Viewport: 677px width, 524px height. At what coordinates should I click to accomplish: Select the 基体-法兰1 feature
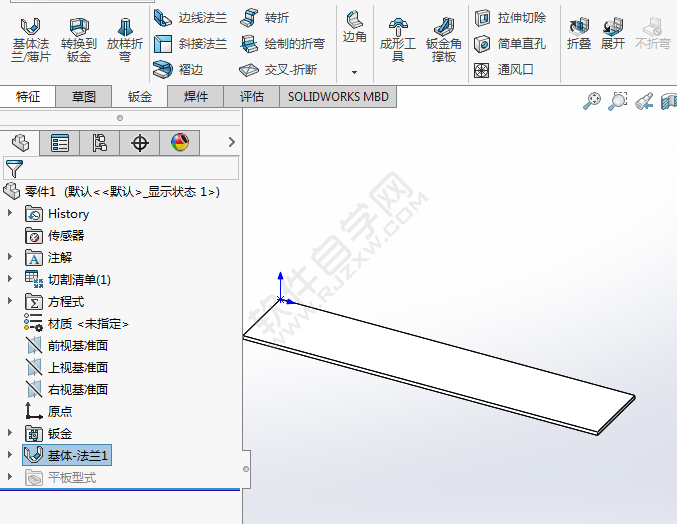click(x=67, y=455)
